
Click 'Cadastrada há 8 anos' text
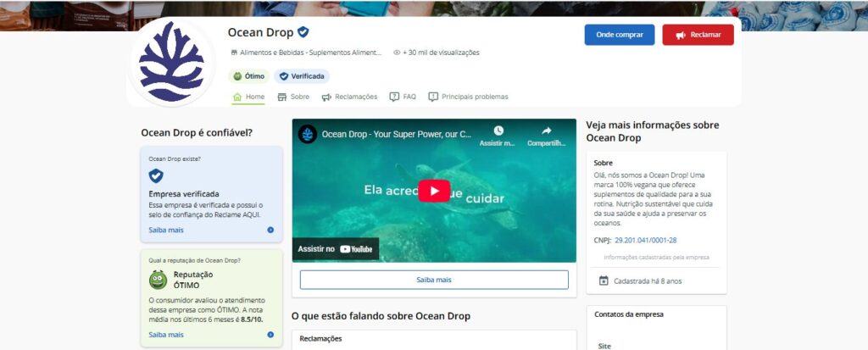click(x=648, y=281)
